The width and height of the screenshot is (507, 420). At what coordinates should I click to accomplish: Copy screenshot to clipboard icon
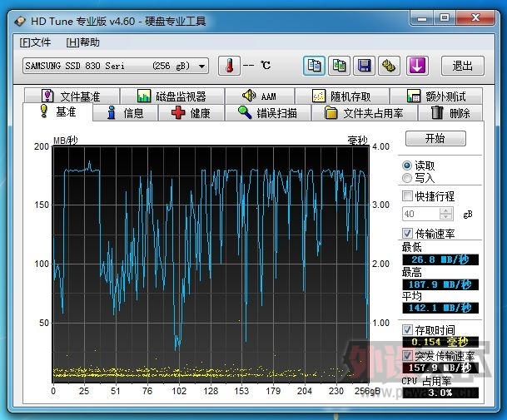click(339, 66)
